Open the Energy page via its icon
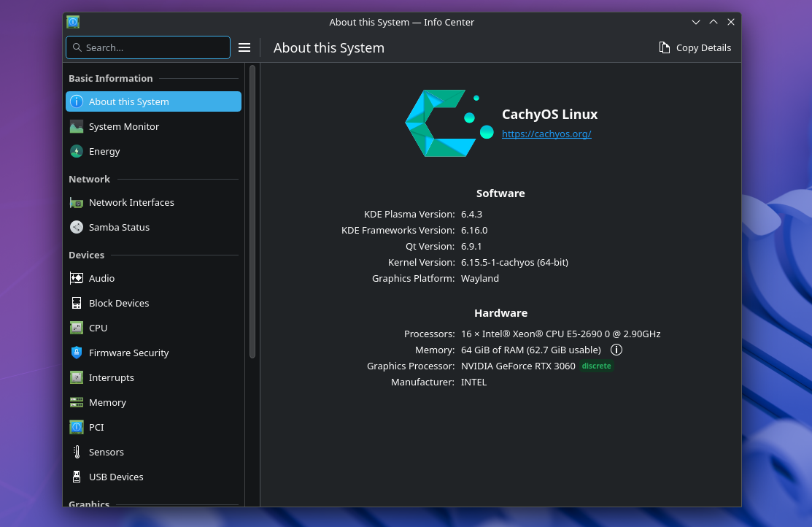Viewport: 812px width, 527px height. point(77,152)
